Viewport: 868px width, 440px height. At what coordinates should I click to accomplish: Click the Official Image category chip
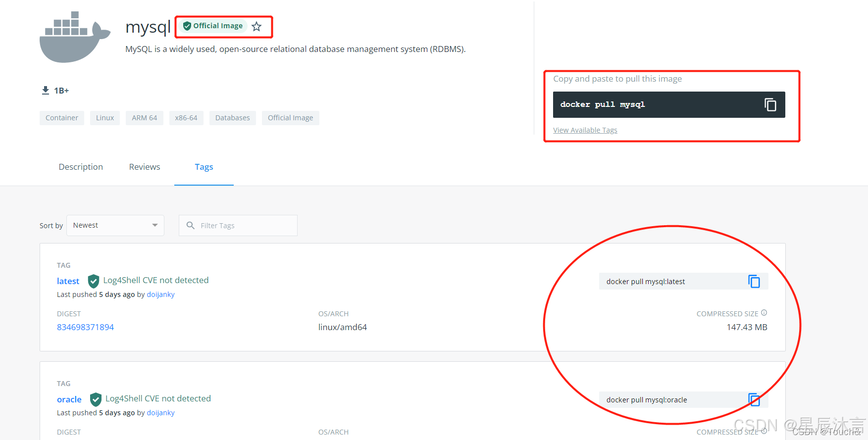coord(291,118)
